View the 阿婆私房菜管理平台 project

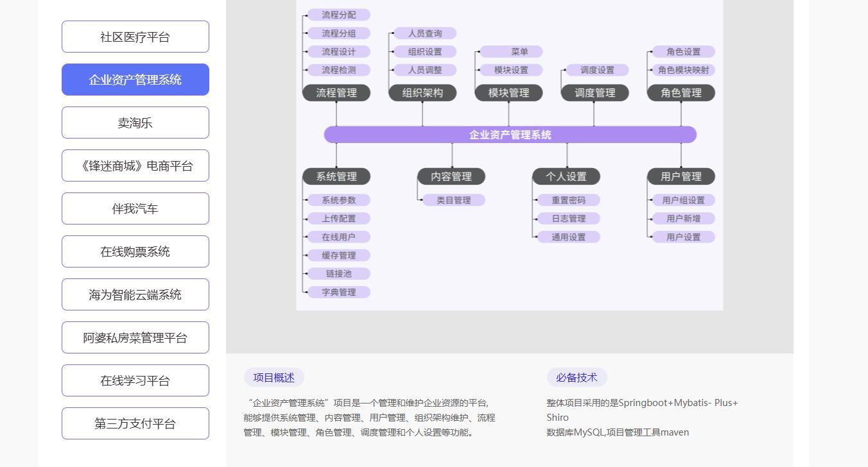click(135, 337)
